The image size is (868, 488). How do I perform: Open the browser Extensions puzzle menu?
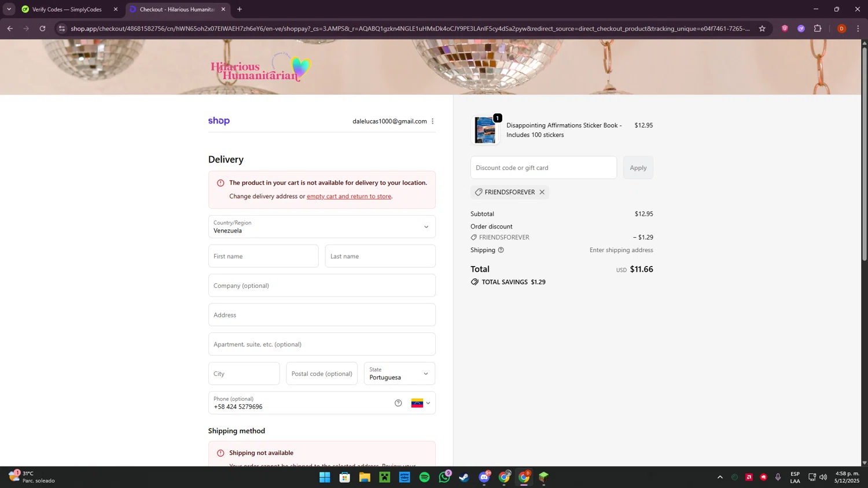pos(818,28)
